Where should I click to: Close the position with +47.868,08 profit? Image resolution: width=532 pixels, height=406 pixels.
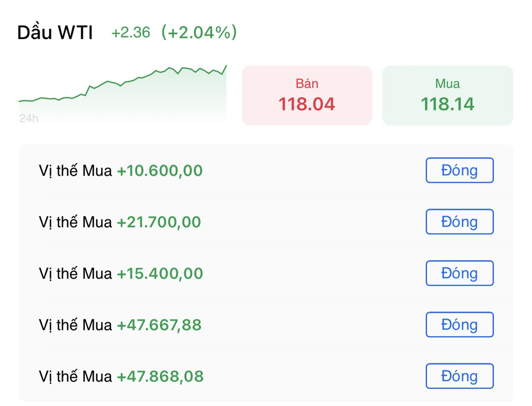459,376
